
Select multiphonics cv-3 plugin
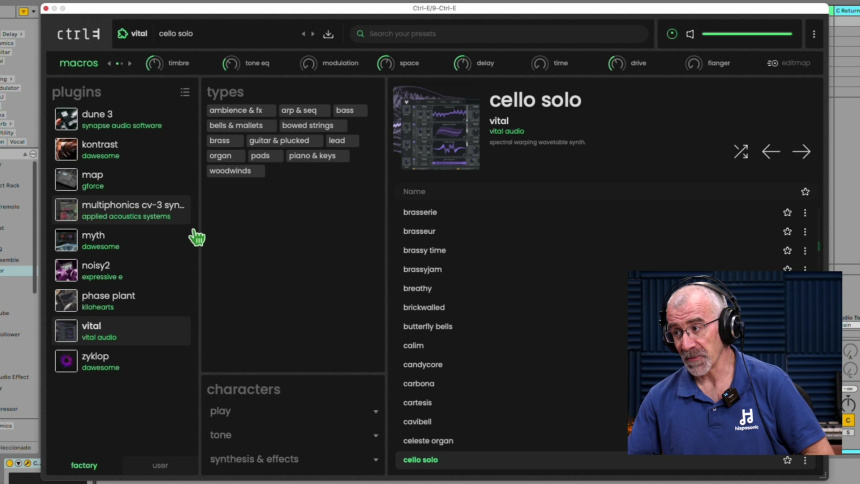(x=121, y=210)
